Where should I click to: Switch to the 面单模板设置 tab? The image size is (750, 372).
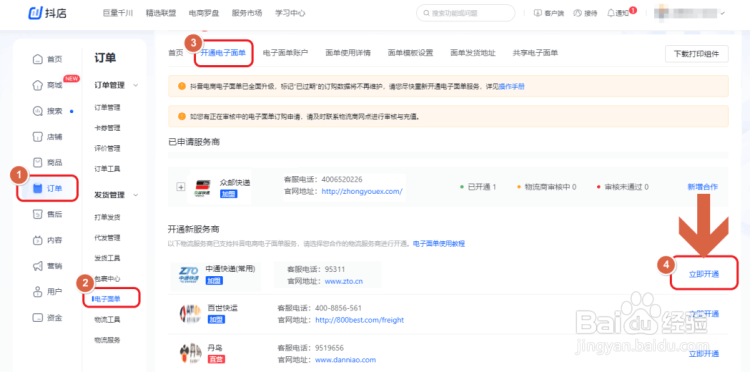click(410, 53)
